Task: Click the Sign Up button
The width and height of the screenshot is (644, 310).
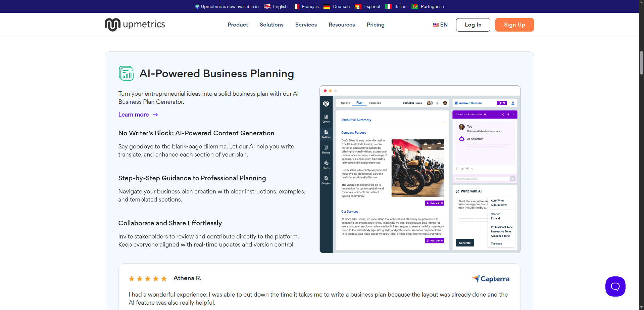Action: (x=514, y=25)
